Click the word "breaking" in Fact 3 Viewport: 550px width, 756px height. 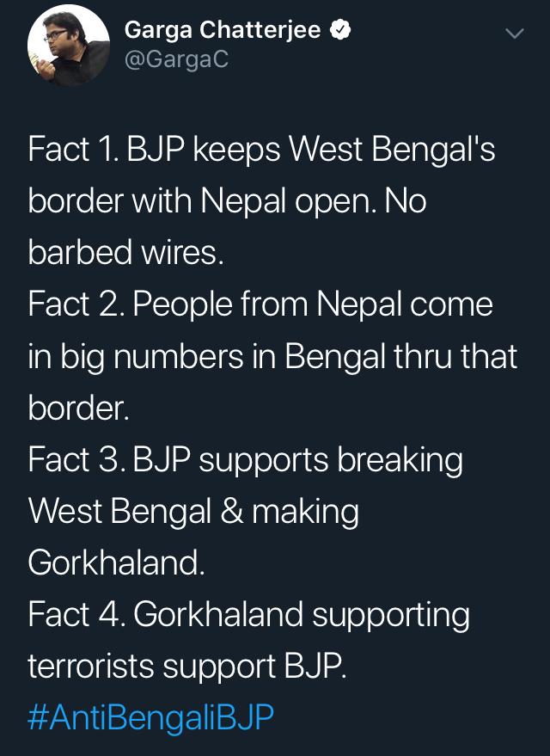[400, 460]
